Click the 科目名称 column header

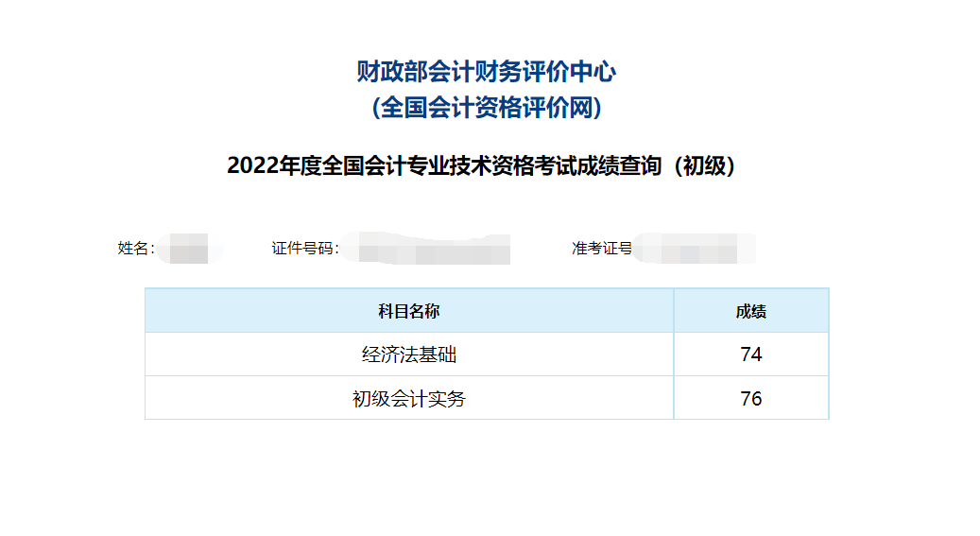click(409, 311)
